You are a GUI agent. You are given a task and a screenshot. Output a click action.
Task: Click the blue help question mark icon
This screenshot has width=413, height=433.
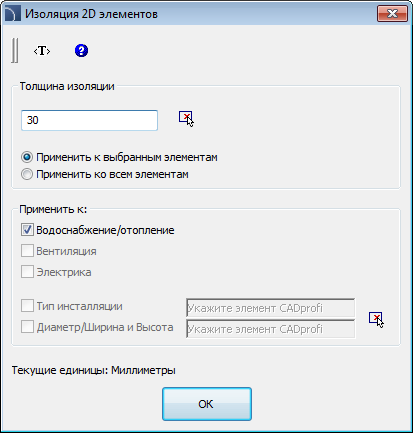pyautogui.click(x=81, y=51)
